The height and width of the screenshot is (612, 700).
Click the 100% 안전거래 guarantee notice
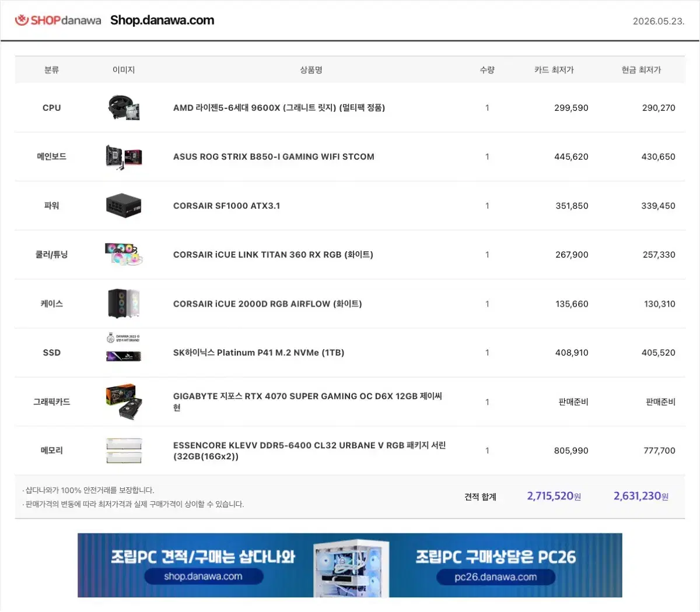(x=88, y=490)
